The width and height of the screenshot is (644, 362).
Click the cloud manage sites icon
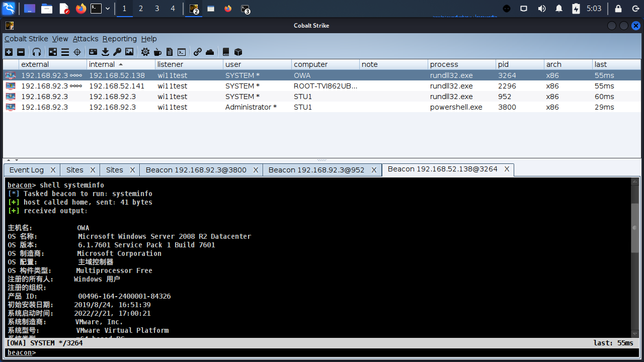(210, 52)
